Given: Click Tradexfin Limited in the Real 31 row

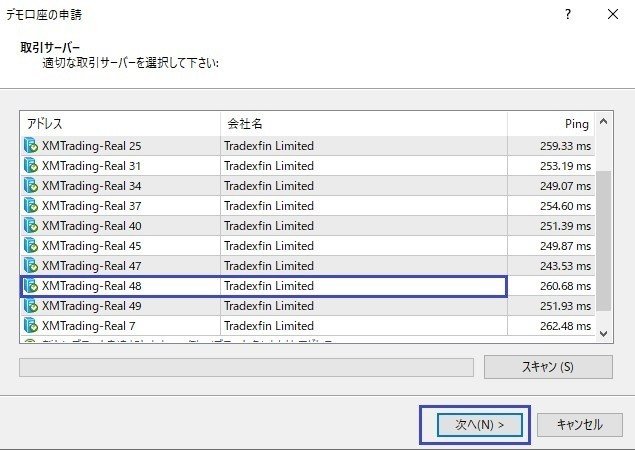Looking at the screenshot, I should point(269,166).
